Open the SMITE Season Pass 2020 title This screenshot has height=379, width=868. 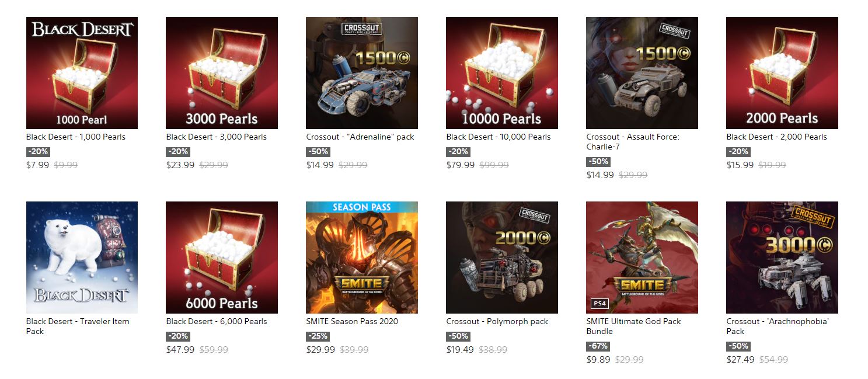coord(352,322)
